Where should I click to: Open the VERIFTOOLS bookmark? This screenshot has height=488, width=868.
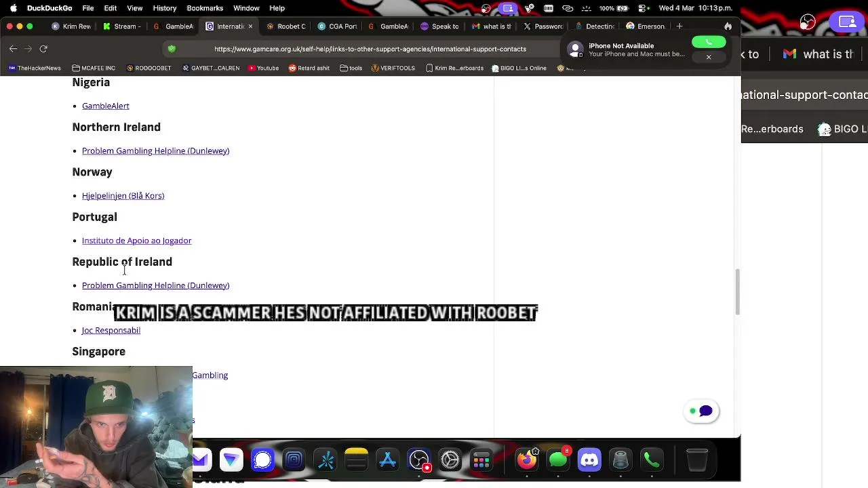[x=393, y=68]
